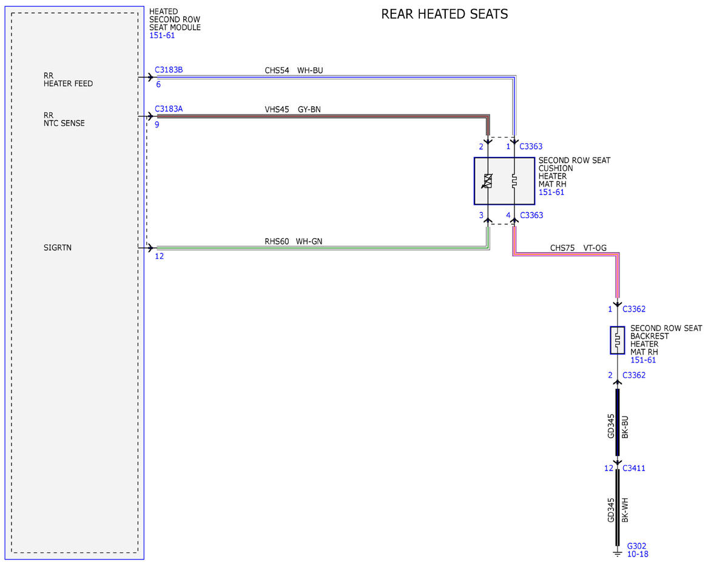Open the C3362 pin 1 connector link
Viewport: 728px width, 562px height.
(634, 309)
